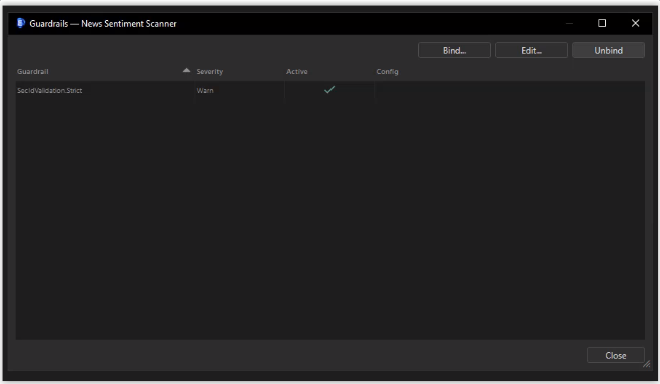Click the Bind... button
The height and width of the screenshot is (384, 660).
click(454, 51)
